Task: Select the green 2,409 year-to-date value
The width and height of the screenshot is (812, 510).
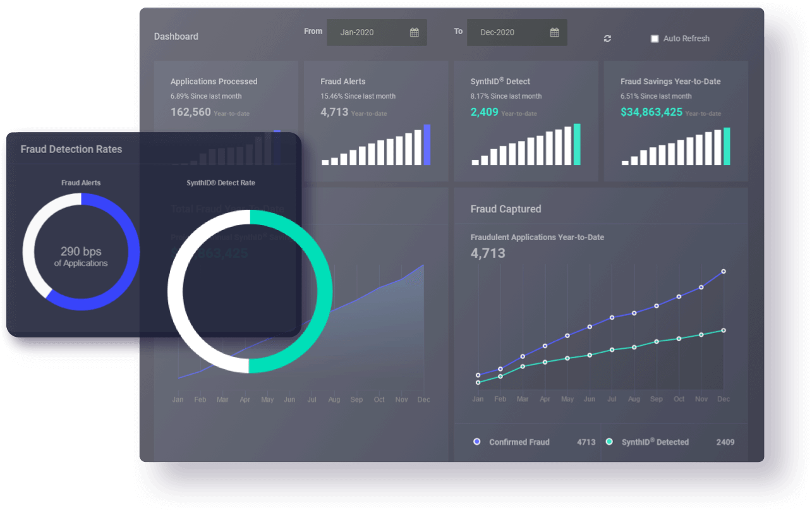Action: coord(485,112)
